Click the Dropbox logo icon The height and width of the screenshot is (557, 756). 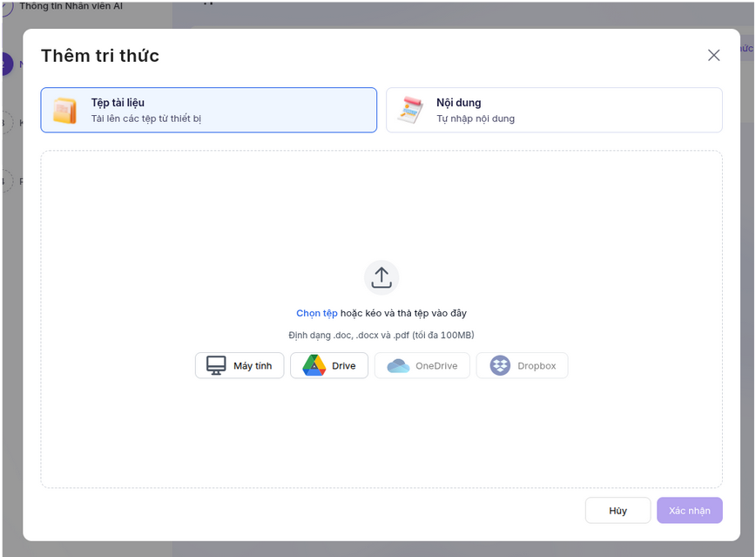pyautogui.click(x=500, y=366)
